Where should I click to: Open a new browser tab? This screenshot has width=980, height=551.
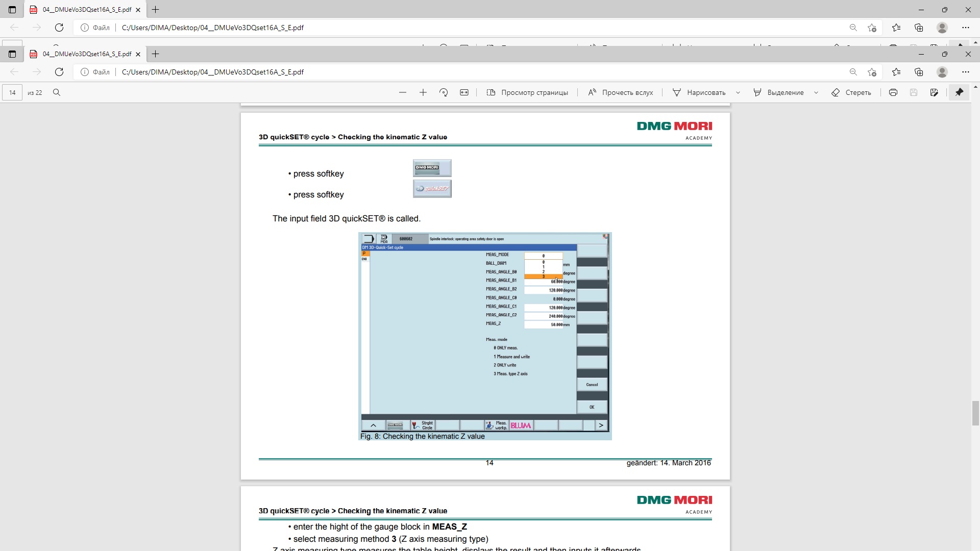pos(156,54)
